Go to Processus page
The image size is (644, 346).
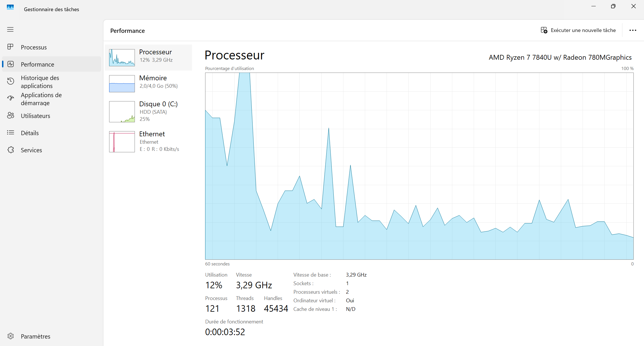pyautogui.click(x=51, y=47)
